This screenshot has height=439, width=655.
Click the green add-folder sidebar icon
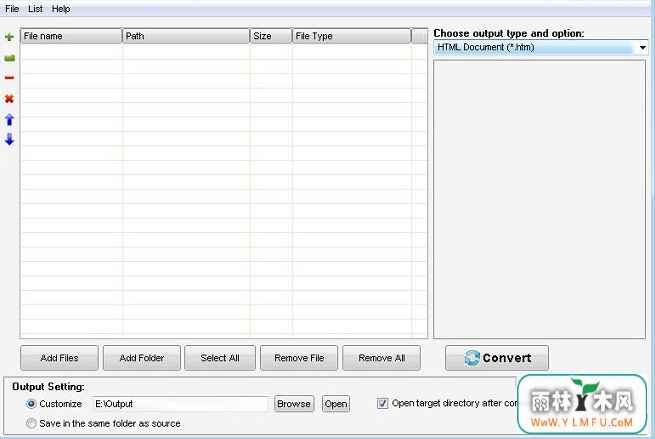pyautogui.click(x=9, y=58)
